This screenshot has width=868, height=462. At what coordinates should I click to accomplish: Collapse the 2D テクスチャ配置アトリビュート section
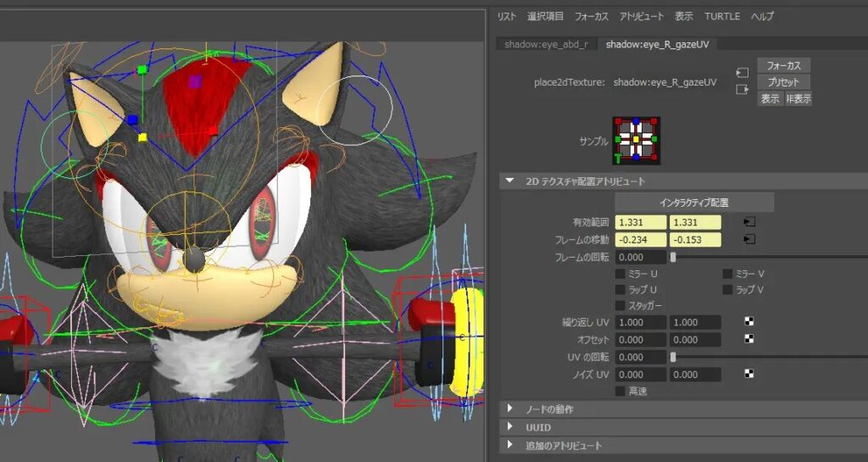tap(509, 181)
